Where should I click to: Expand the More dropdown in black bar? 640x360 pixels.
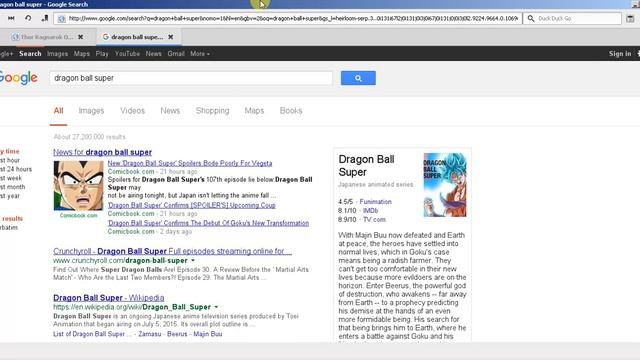coord(200,53)
